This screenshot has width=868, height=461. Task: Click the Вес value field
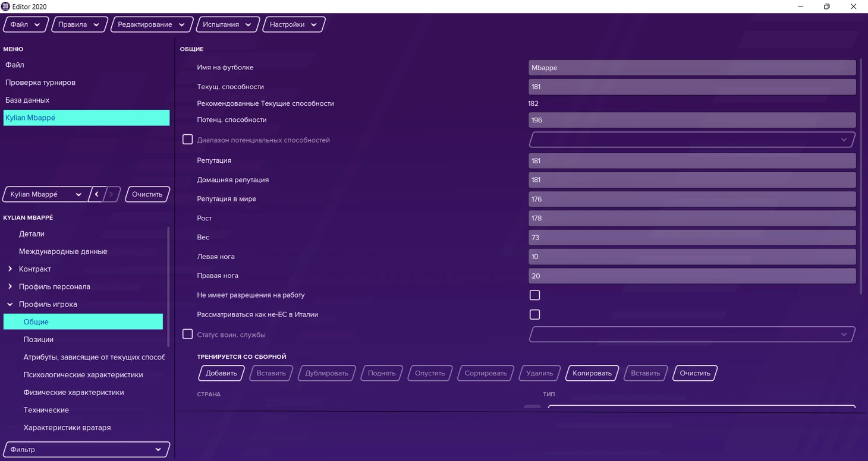point(692,238)
